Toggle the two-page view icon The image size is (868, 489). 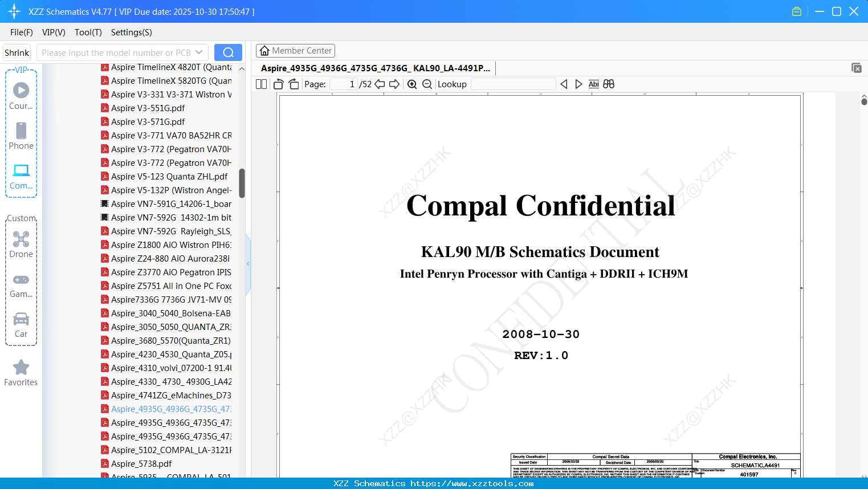tap(262, 84)
